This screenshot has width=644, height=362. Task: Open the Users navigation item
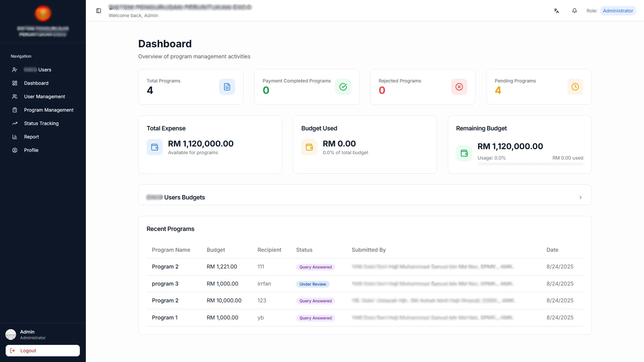click(x=43, y=70)
